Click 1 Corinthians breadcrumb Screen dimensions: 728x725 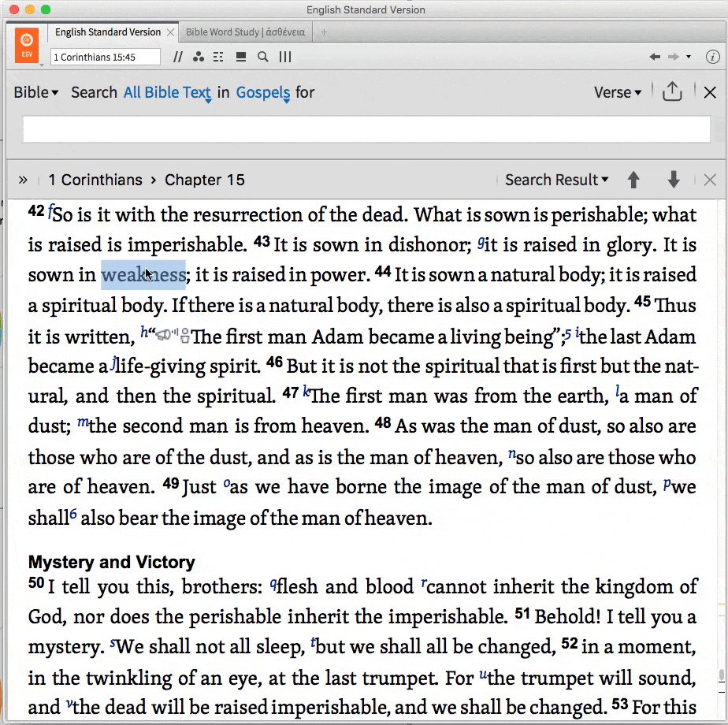click(x=95, y=180)
